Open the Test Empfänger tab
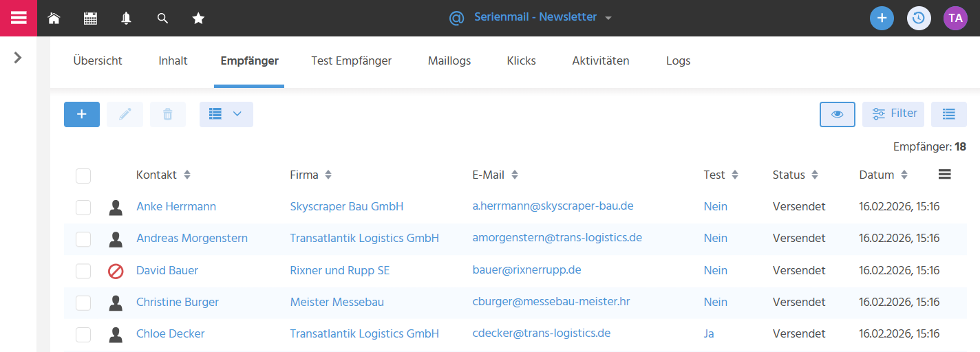The width and height of the screenshot is (980, 352). click(351, 60)
